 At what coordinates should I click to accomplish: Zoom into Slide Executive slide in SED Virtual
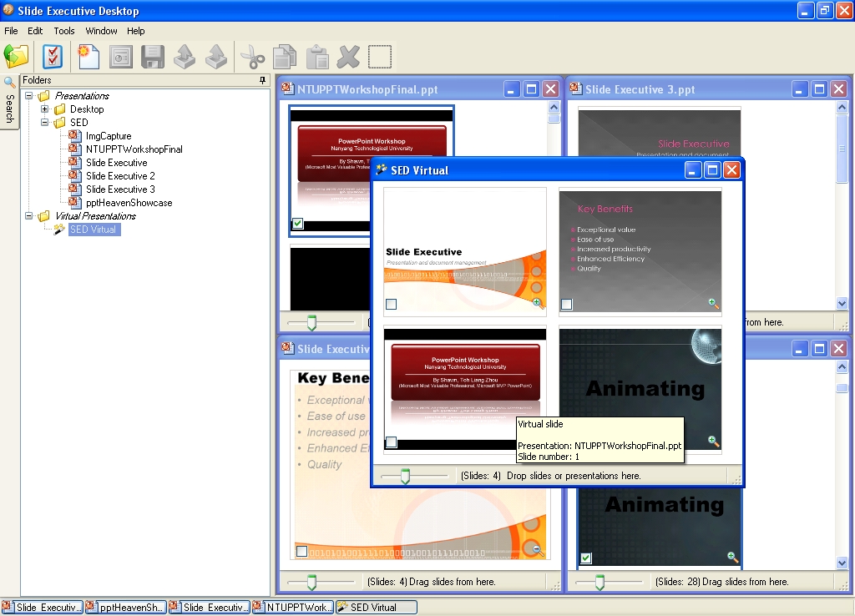click(x=538, y=303)
